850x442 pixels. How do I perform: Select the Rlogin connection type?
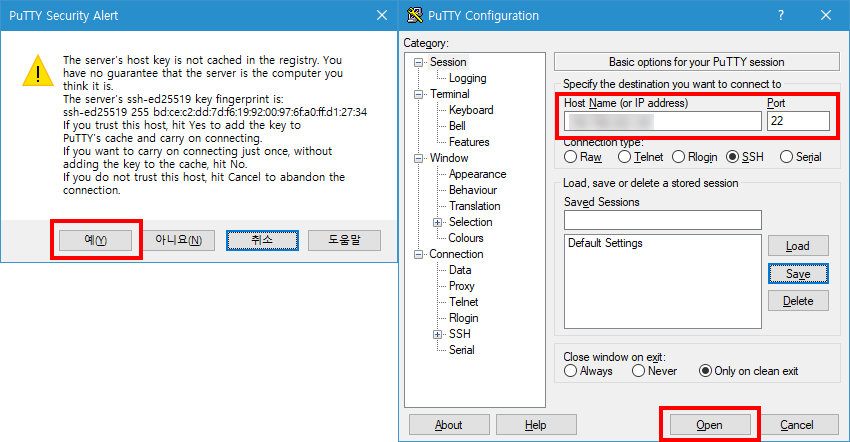694,157
